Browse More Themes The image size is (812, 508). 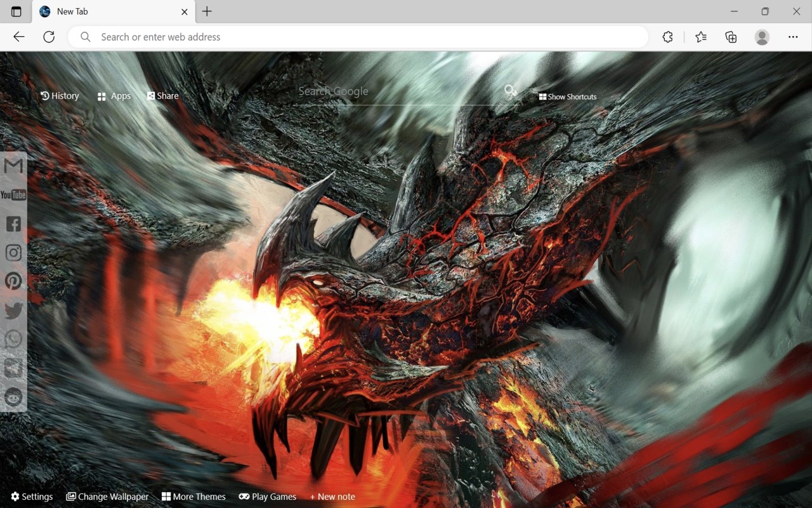193,497
